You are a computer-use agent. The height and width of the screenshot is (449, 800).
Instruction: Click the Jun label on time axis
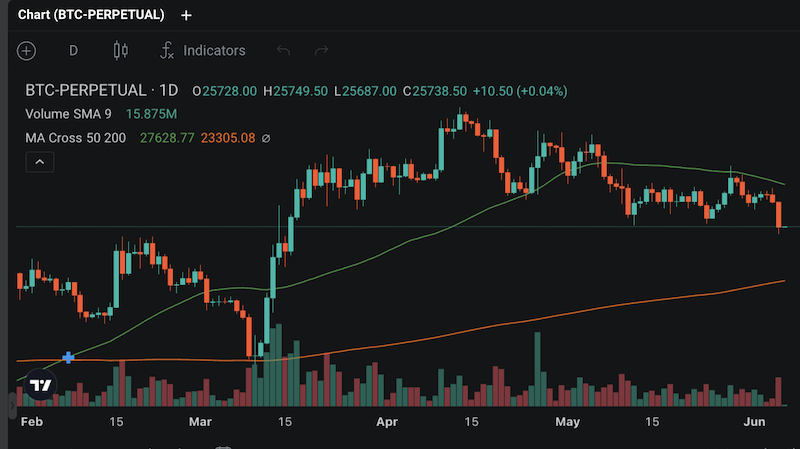coord(754,422)
